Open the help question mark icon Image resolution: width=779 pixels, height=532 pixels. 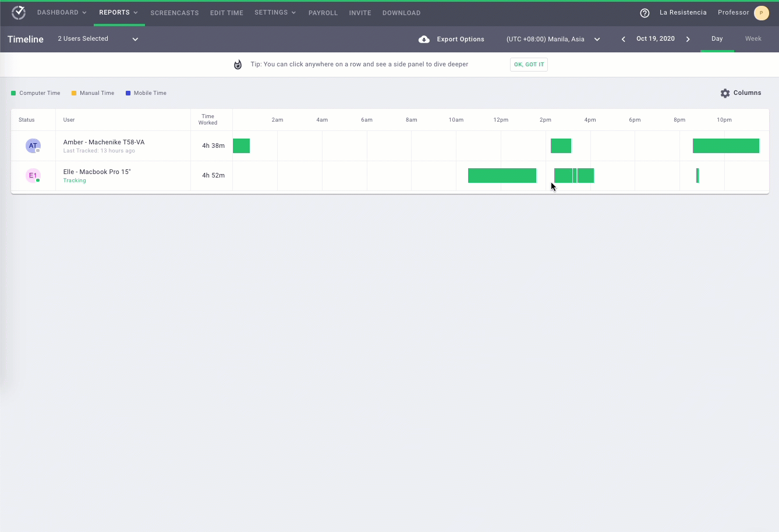point(645,13)
